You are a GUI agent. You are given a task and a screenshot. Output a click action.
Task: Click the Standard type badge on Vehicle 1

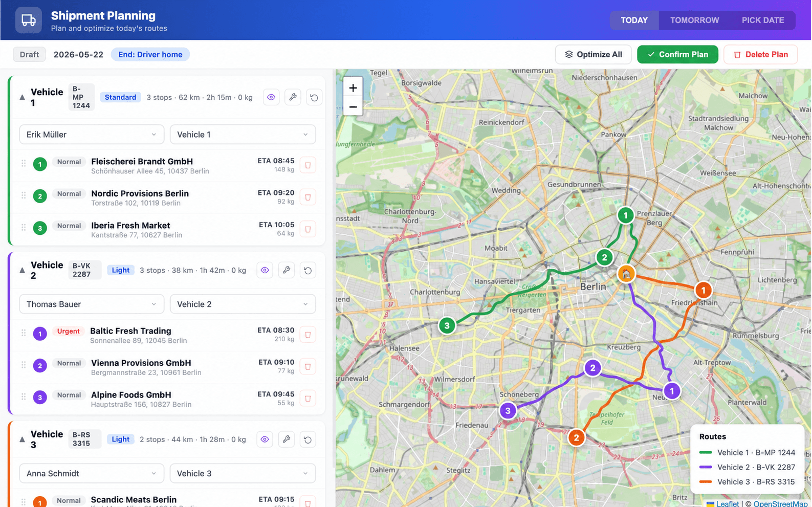click(x=120, y=97)
